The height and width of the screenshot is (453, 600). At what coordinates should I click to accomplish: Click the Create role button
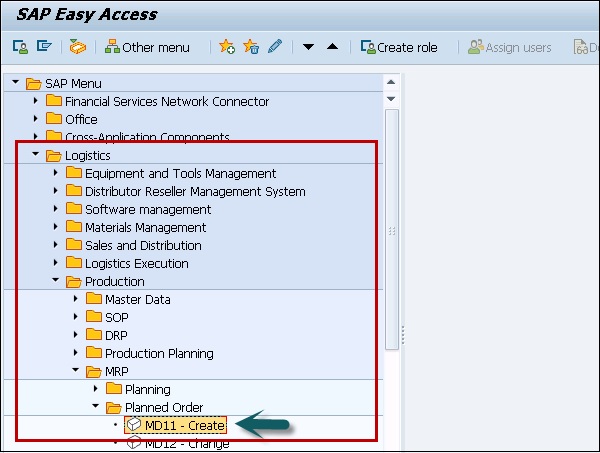[x=399, y=47]
